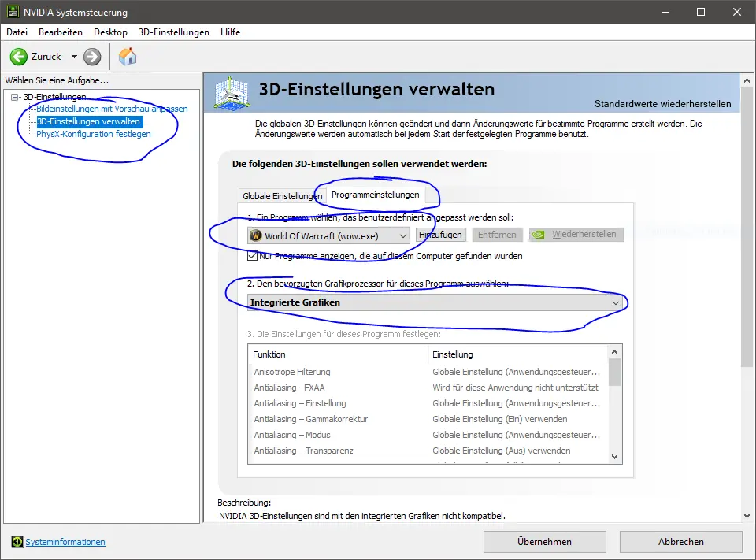This screenshot has height=560, width=756.
Task: Expand the Integrierte Grafiken graphics processor dropdown
Action: coord(435,302)
